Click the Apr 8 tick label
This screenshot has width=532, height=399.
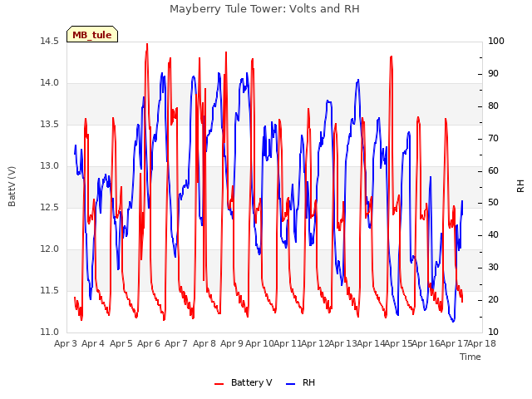pos(204,343)
